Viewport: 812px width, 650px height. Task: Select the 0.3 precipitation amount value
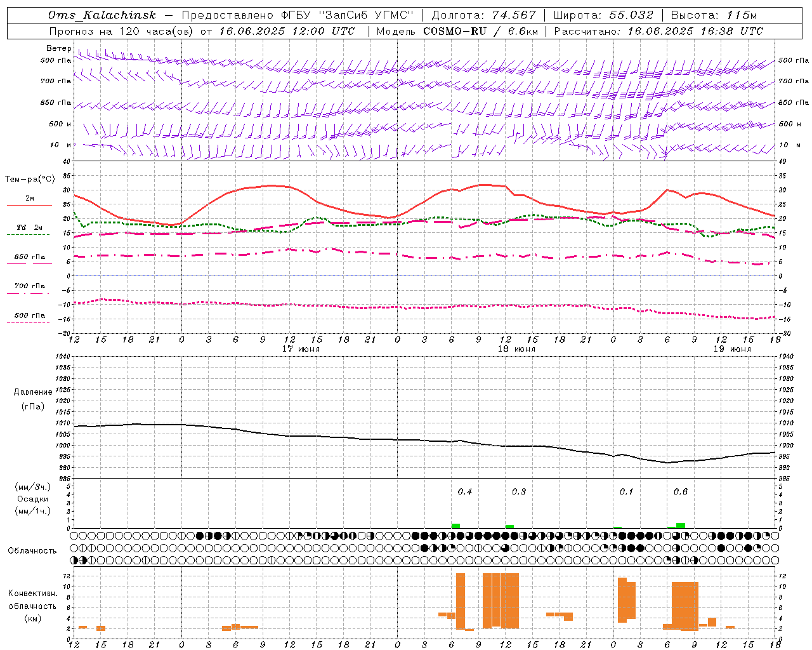point(519,491)
